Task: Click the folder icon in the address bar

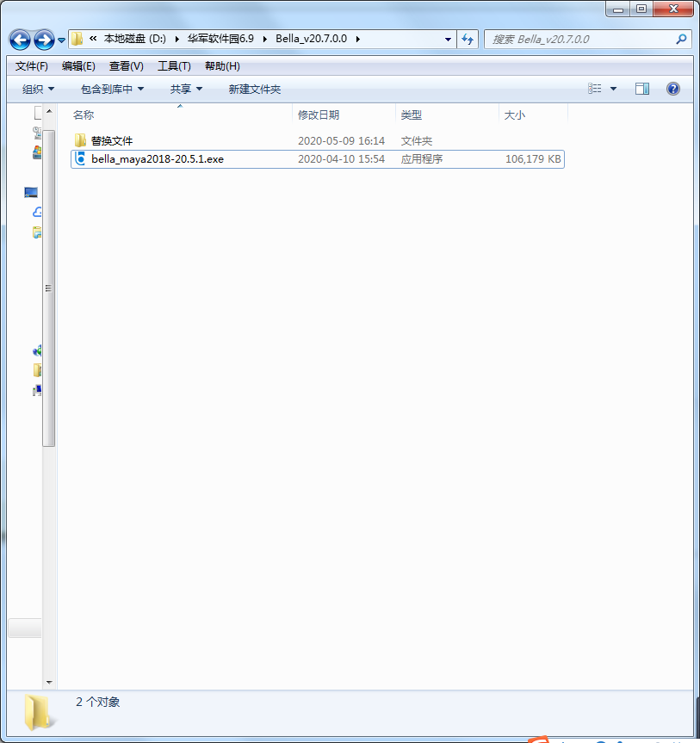Action: tap(77, 39)
